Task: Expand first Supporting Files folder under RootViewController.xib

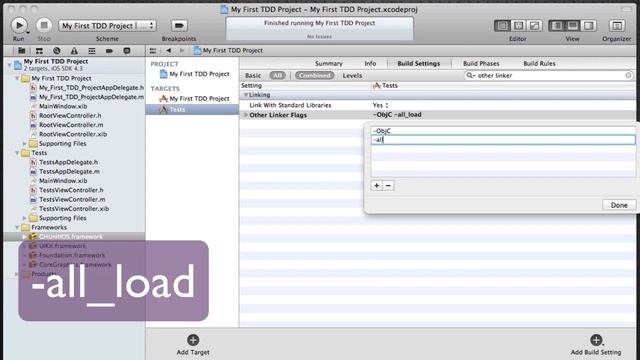Action: coord(24,144)
